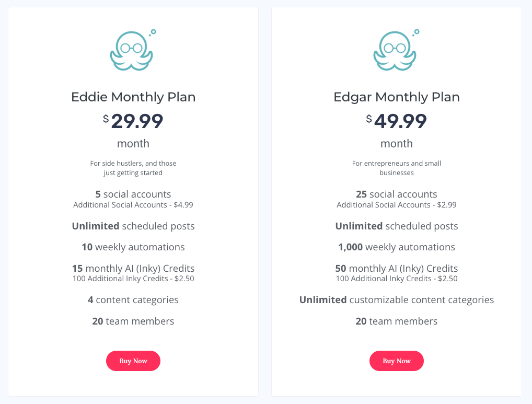The width and height of the screenshot is (532, 404).
Task: Click the 4 content categories feature text
Action: tap(133, 299)
